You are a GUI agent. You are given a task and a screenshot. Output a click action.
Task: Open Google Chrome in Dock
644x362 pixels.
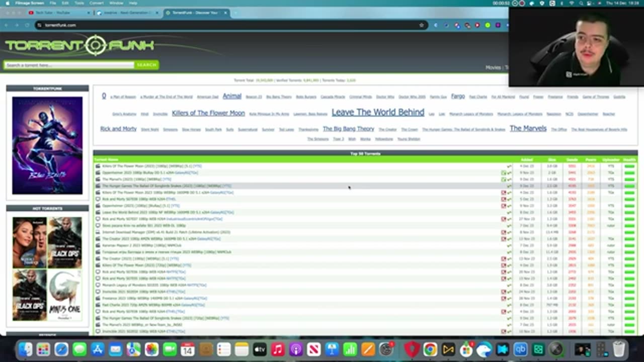pos(430,349)
